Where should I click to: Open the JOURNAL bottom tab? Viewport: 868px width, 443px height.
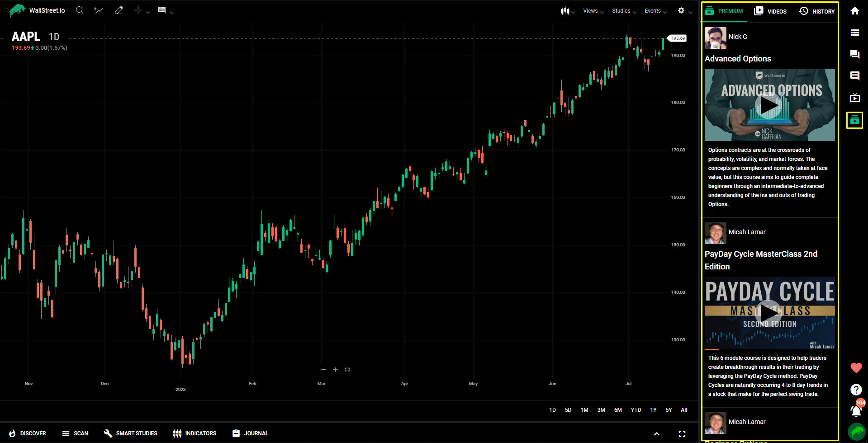[251, 434]
